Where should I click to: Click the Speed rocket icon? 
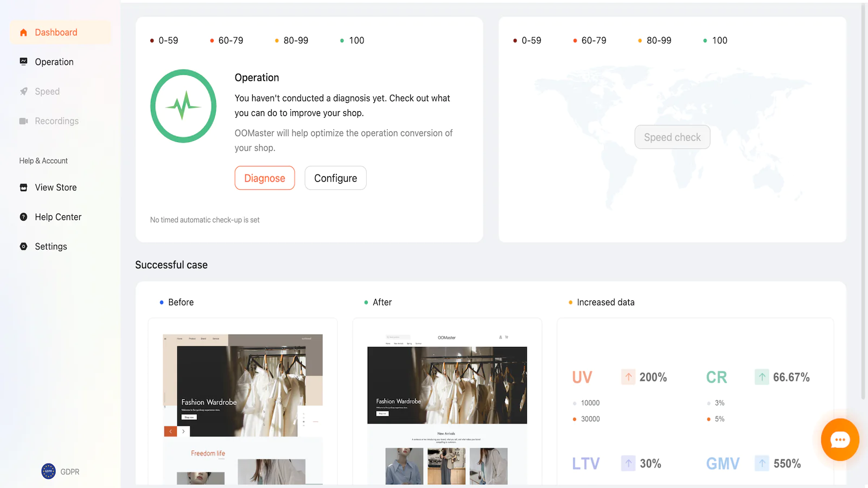(23, 92)
